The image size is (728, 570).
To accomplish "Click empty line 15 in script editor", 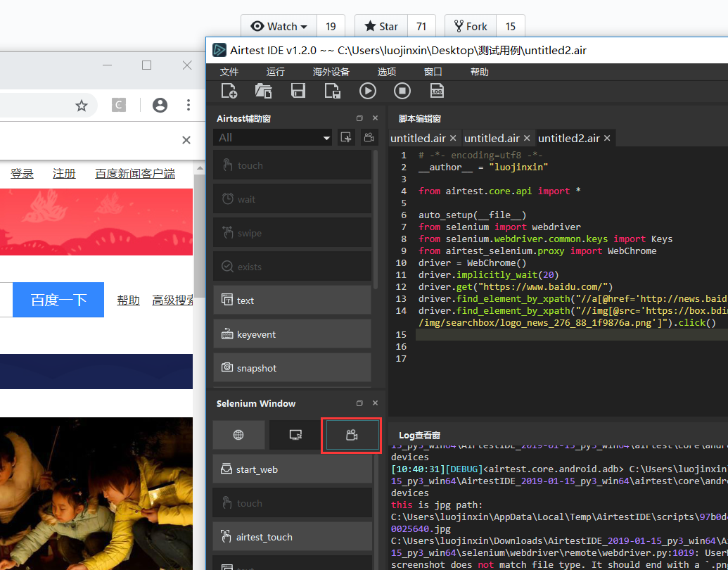I will click(572, 334).
